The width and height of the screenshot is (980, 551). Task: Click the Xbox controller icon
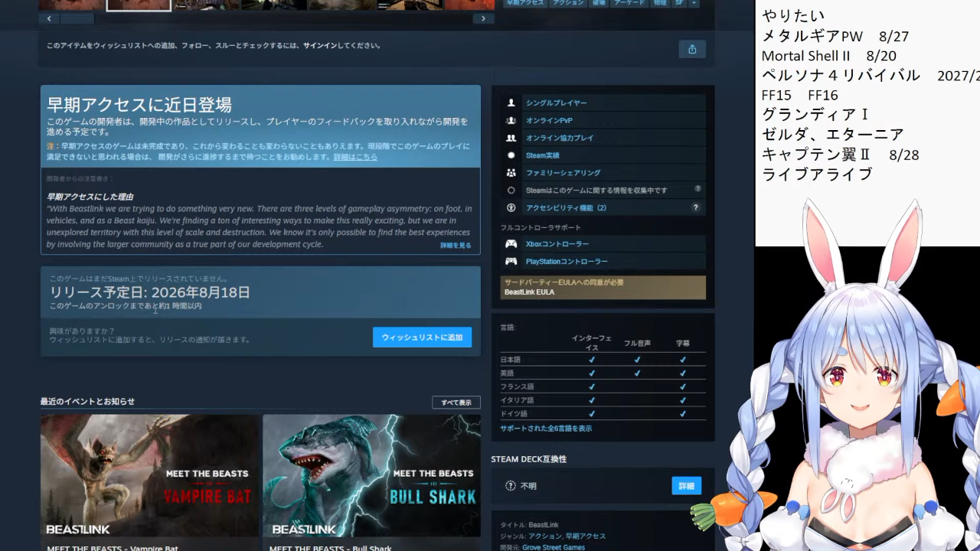click(x=511, y=244)
